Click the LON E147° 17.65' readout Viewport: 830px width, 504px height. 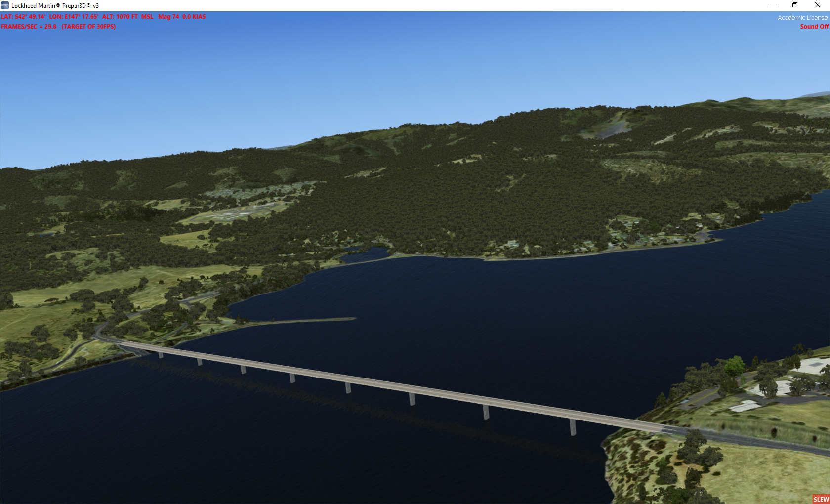pos(74,17)
